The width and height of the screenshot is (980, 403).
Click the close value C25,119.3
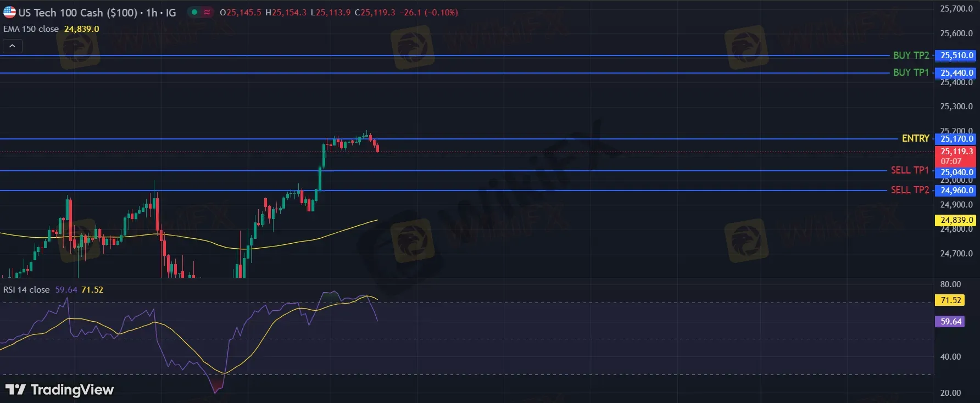pos(375,13)
